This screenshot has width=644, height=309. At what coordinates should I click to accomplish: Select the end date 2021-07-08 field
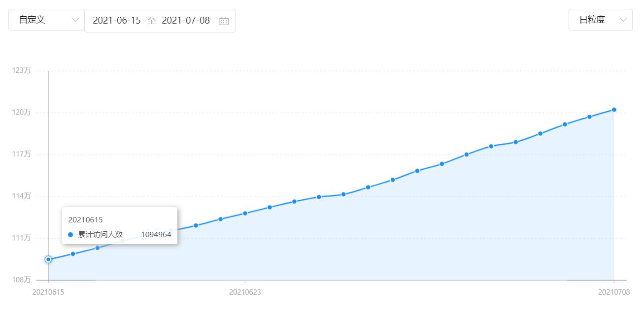[186, 20]
